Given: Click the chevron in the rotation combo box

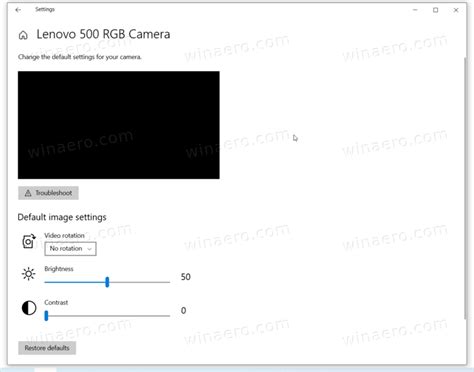Looking at the screenshot, I should pyautogui.click(x=89, y=249).
